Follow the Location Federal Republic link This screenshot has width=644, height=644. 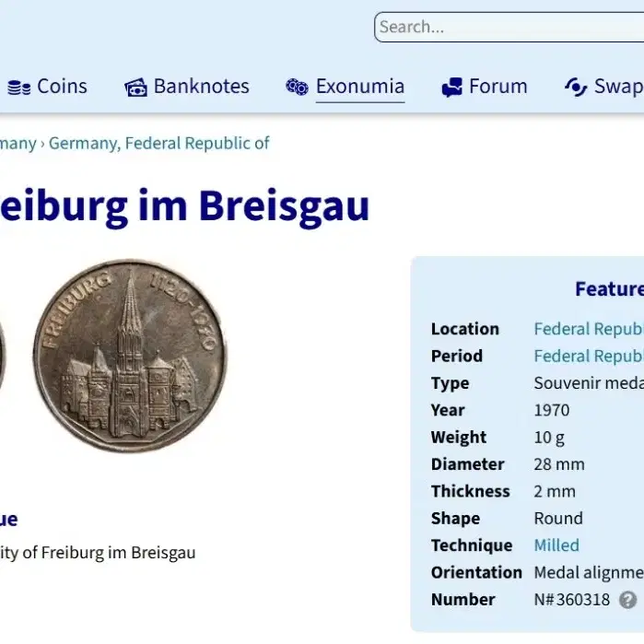tap(589, 329)
